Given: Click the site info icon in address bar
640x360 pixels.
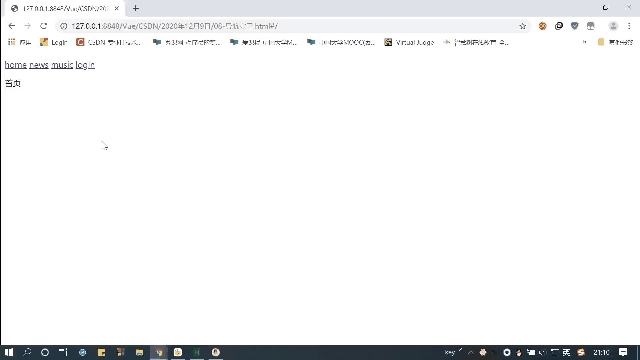Looking at the screenshot, I should pos(63,26).
